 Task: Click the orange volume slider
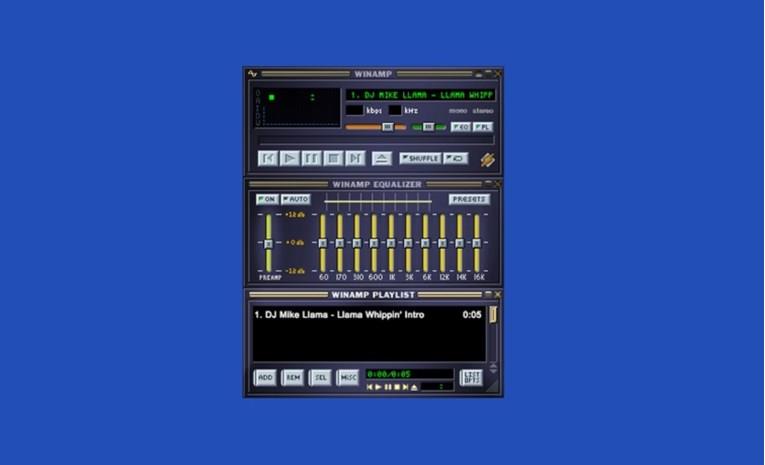[x=376, y=127]
